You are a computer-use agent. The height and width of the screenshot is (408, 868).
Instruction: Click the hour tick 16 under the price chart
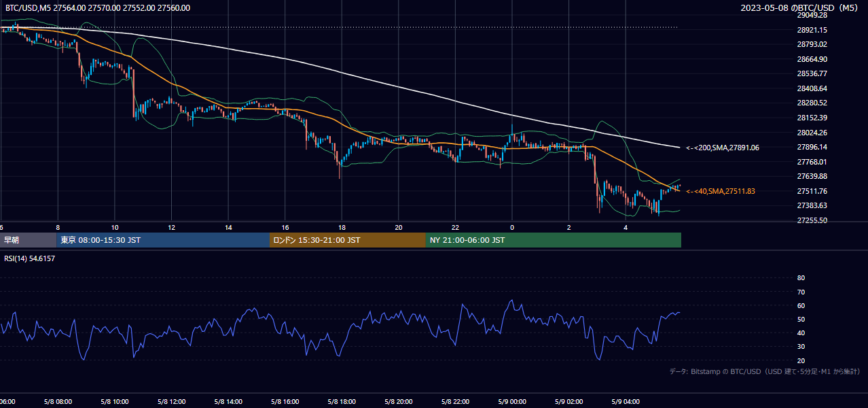coord(285,227)
